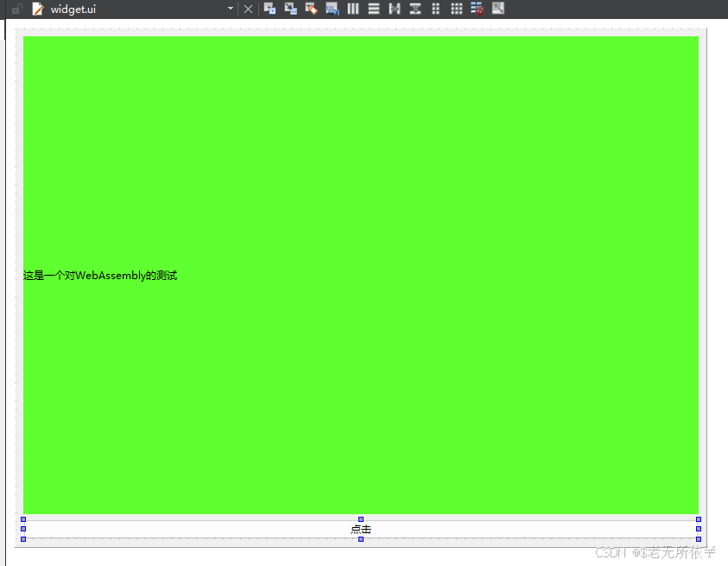This screenshot has height=566, width=728.
Task: Click the lock icon beside widget.ui
Action: (x=16, y=9)
